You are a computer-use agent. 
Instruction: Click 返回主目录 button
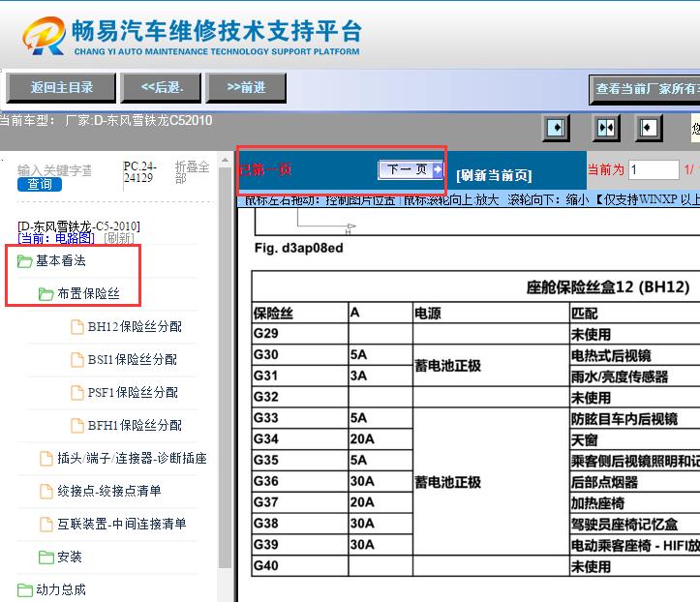(61, 88)
